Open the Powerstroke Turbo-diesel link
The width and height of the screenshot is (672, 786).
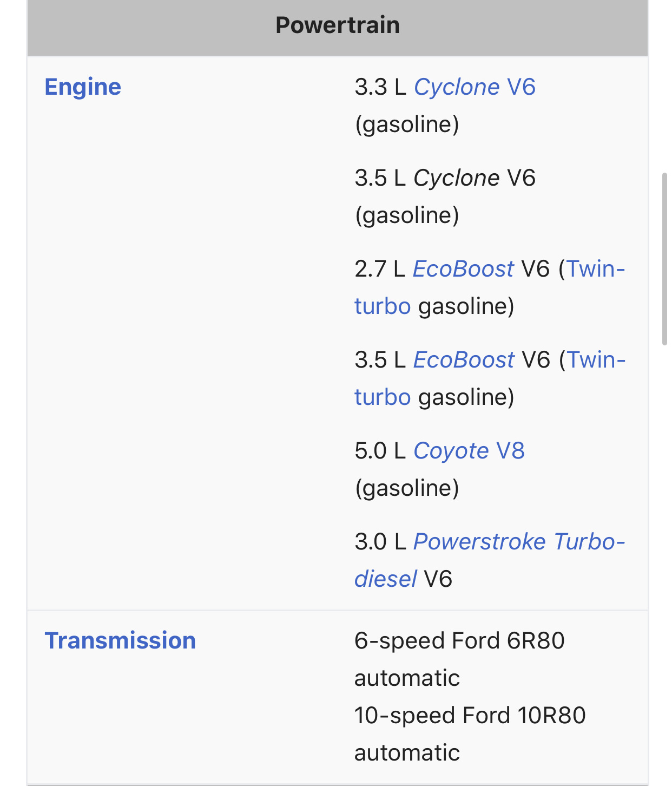click(x=519, y=542)
